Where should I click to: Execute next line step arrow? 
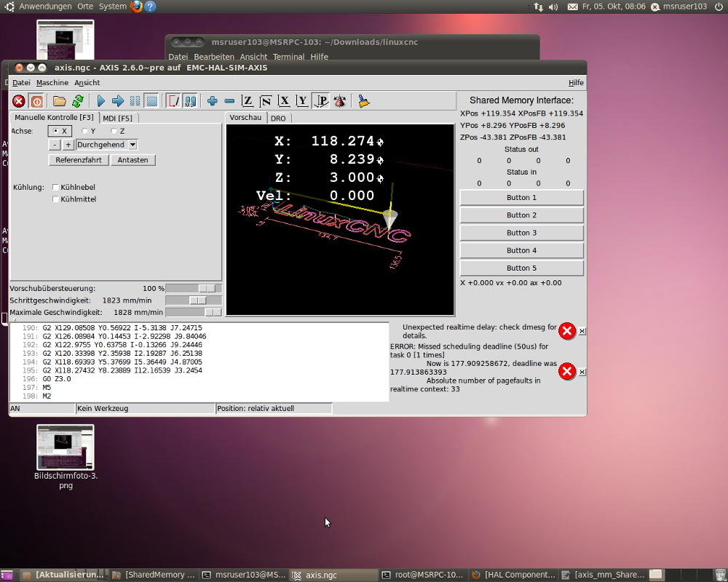[118, 101]
